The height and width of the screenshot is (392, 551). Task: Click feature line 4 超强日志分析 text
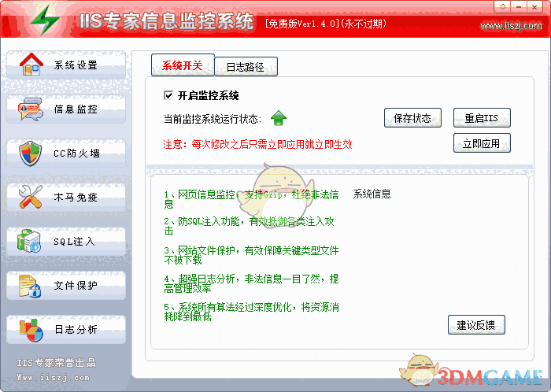click(251, 283)
